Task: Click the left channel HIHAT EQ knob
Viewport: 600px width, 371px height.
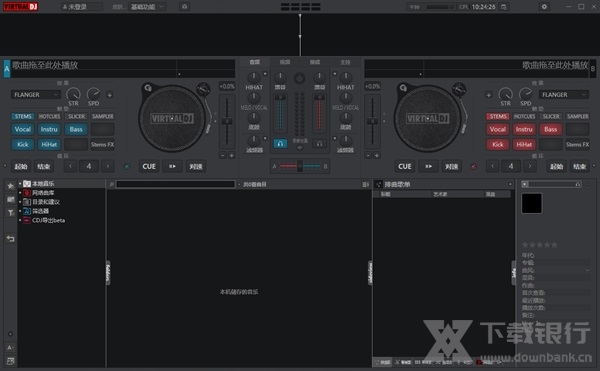Action: [254, 78]
